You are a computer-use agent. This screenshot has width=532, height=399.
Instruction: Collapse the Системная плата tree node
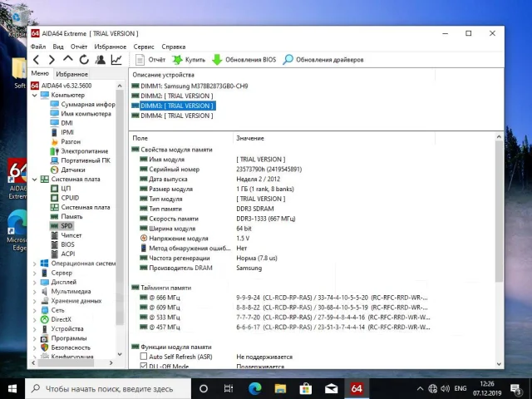35,180
